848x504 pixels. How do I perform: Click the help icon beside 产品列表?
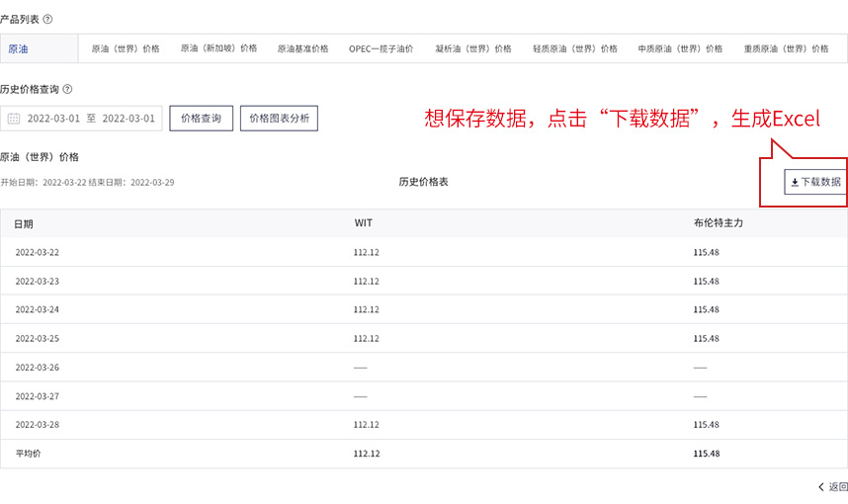48,19
